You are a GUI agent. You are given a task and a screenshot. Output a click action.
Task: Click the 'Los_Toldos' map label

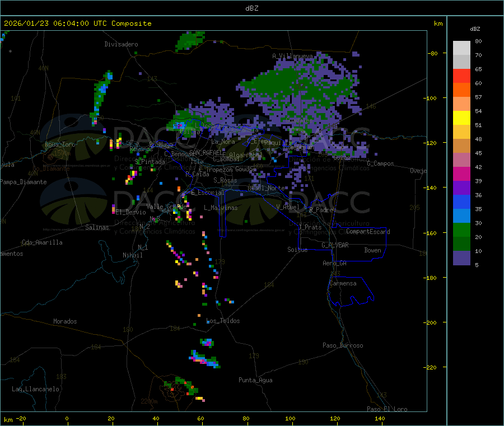coord(223,321)
